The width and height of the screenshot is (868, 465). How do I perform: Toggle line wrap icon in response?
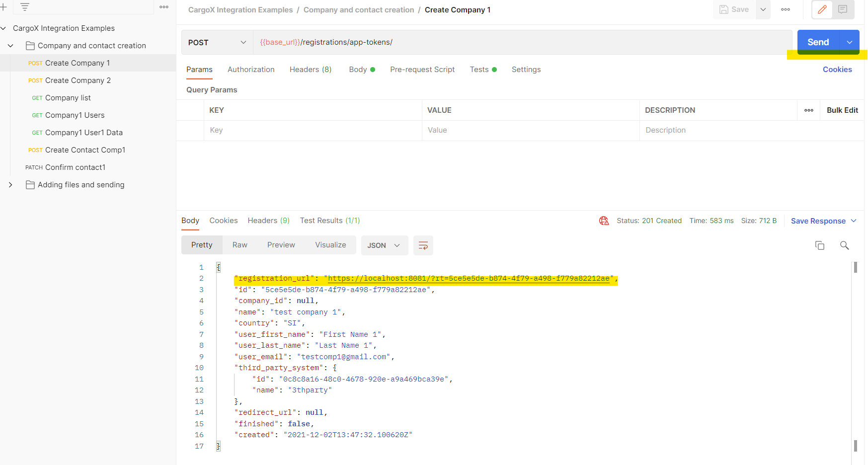point(423,245)
